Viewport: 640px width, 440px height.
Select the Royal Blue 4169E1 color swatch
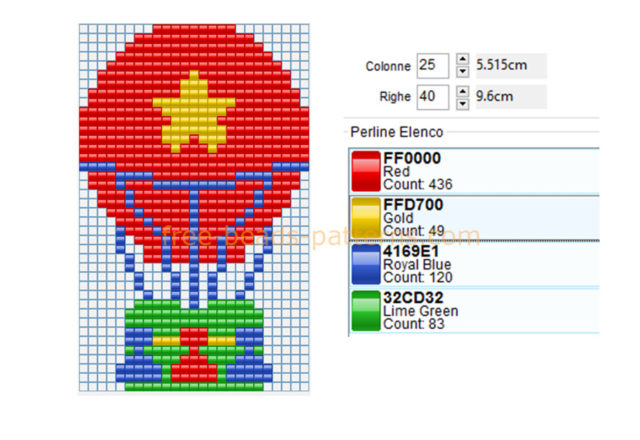click(x=366, y=264)
